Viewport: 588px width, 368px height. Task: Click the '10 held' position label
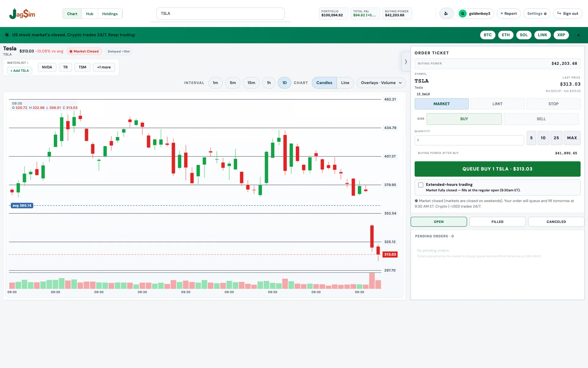click(x=423, y=94)
